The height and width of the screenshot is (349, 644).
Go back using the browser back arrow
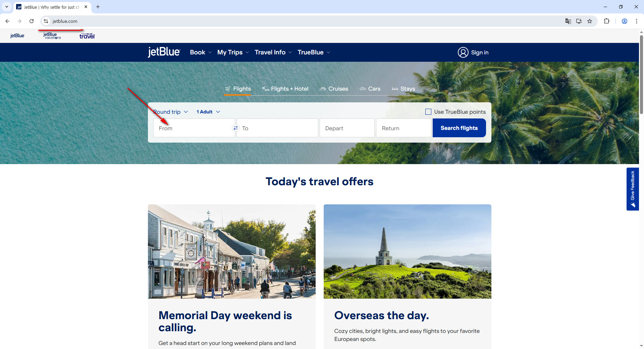(7, 21)
